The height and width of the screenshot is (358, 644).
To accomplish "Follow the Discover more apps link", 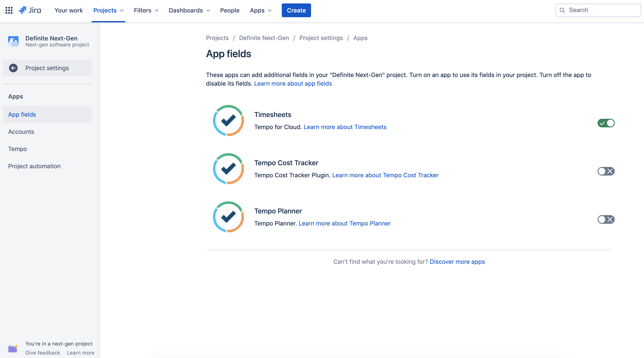I will click(457, 261).
